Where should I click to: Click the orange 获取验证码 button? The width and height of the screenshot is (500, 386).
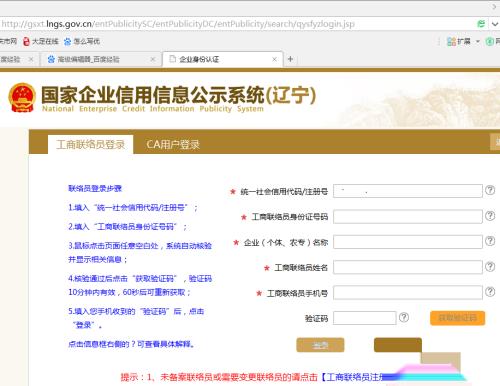[x=457, y=318]
